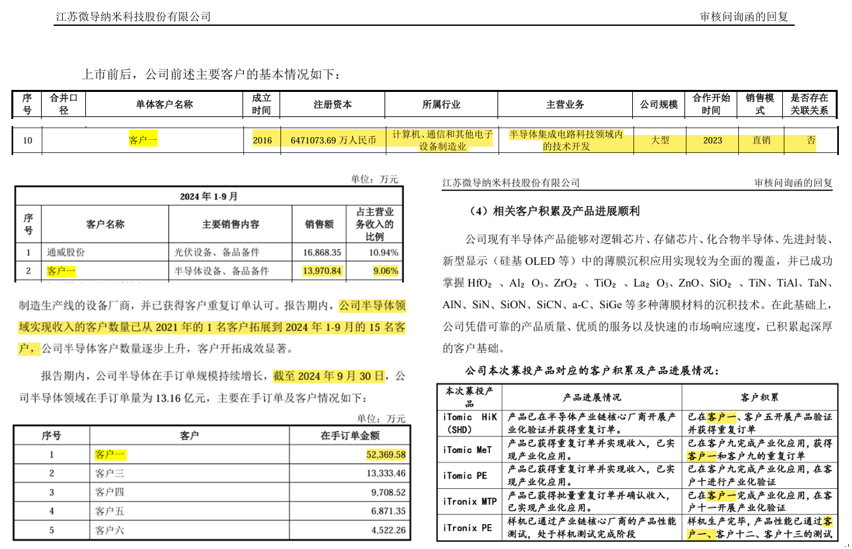Select the sales amount 16,868.35
This screenshot has width=852, height=549.
(x=322, y=252)
